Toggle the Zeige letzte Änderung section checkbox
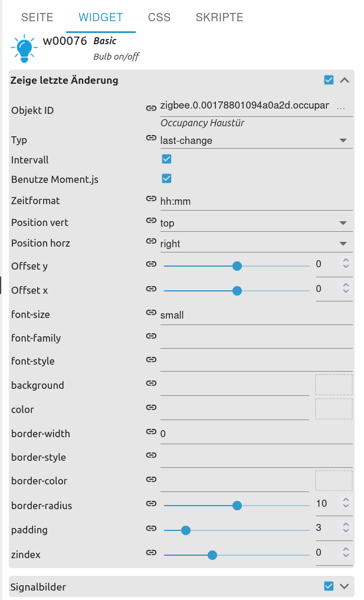Viewport: 364px width, 600px height. click(x=329, y=80)
